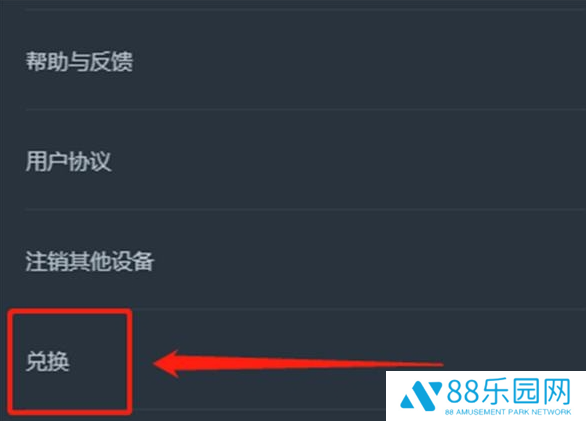Viewport: 586px width, 421px height.
Task: Click the 88 AMUSEMENT PARK NETWORK caption
Action: point(508,412)
